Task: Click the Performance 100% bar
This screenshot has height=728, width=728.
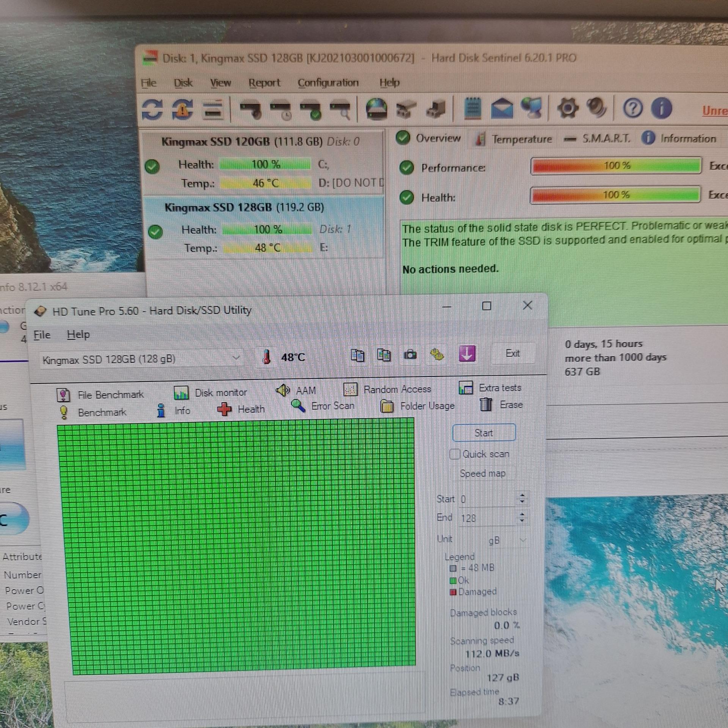Action: [616, 166]
